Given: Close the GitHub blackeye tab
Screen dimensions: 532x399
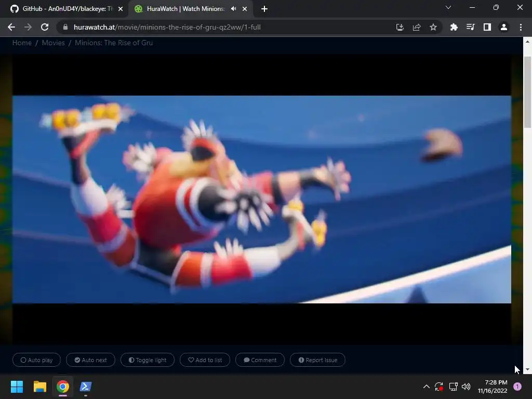Looking at the screenshot, I should point(121,9).
